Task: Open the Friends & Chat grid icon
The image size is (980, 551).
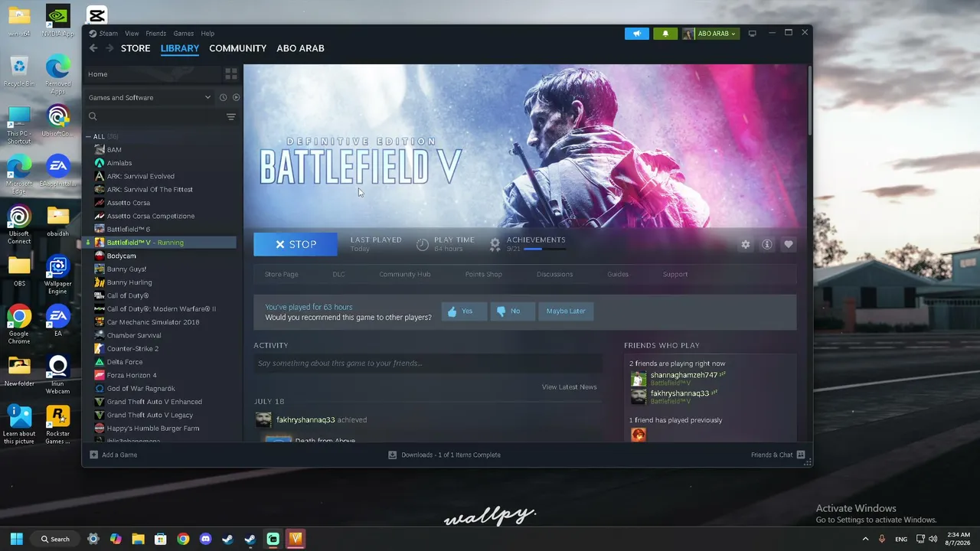Action: click(801, 455)
